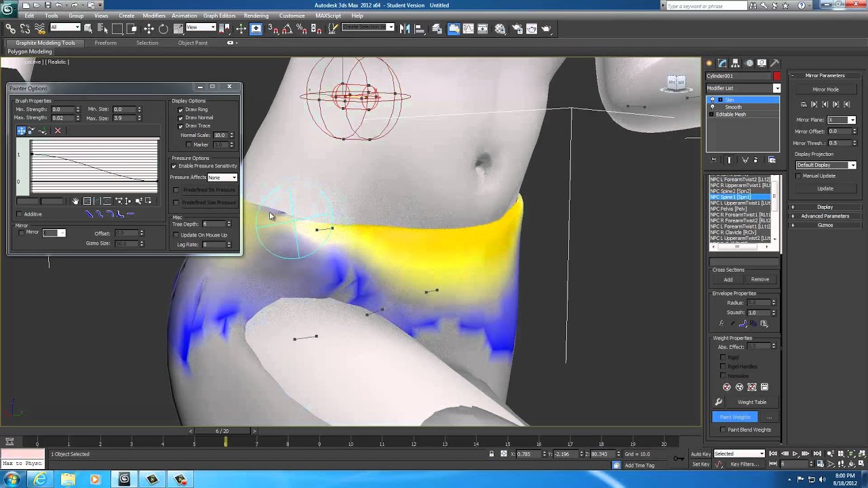Expand the Gizmos rollout

click(x=825, y=225)
